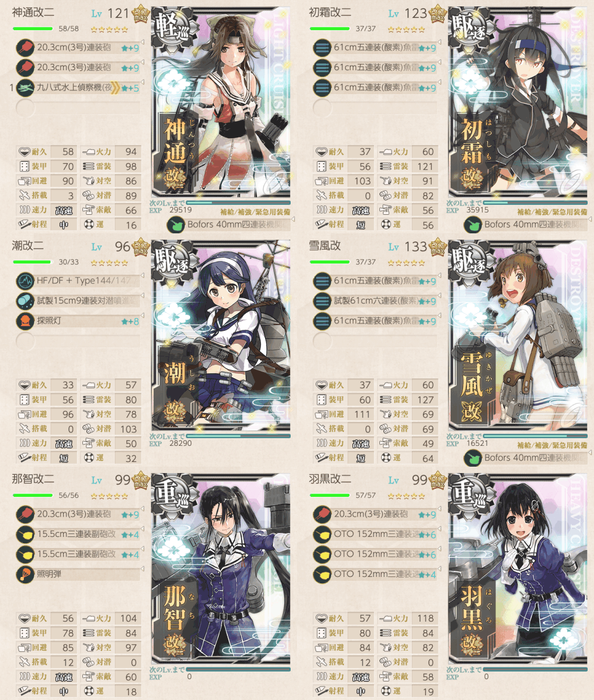
Task: Click Nachi's star shell 照明弾 icon
Action: 25,574
